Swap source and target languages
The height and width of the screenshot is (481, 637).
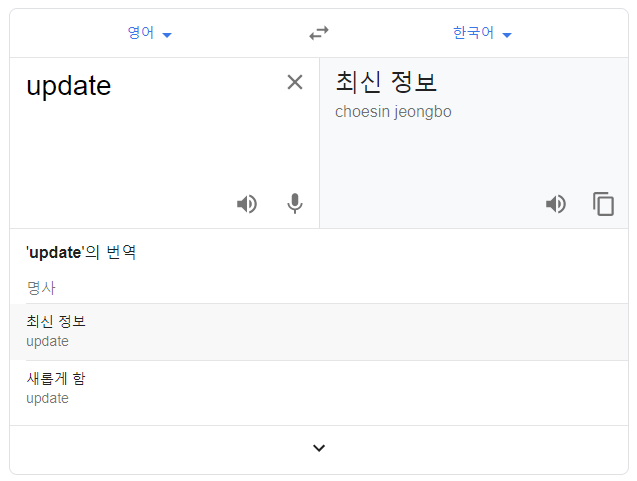[x=319, y=33]
